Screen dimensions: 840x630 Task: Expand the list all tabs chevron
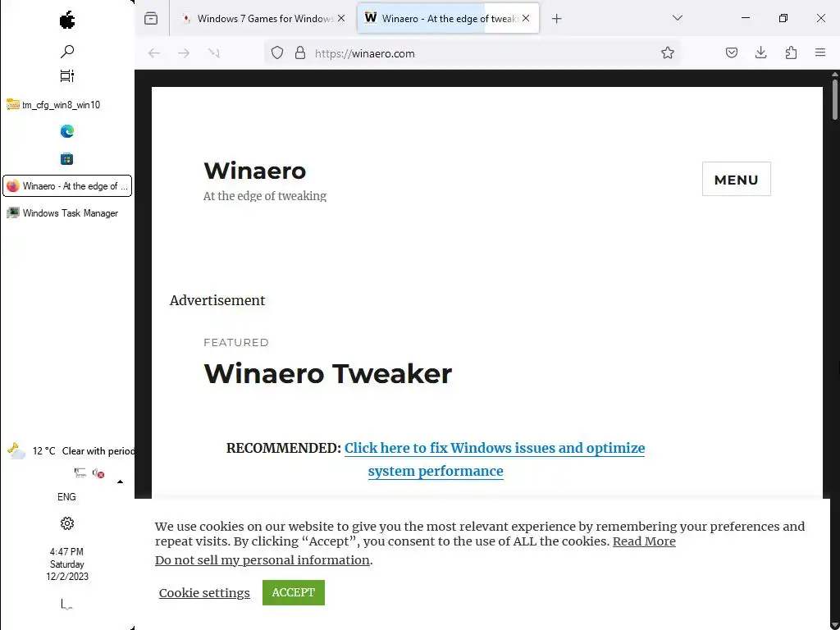pyautogui.click(x=678, y=18)
